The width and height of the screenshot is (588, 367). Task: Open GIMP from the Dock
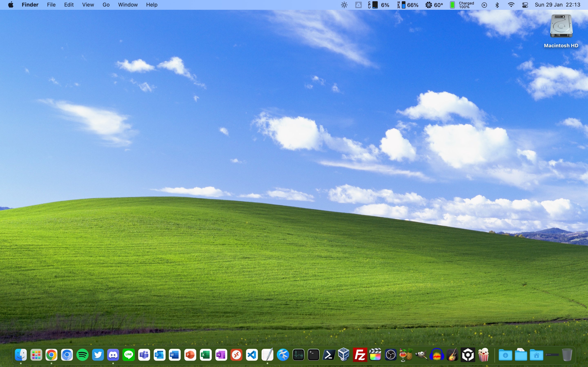coord(421,355)
